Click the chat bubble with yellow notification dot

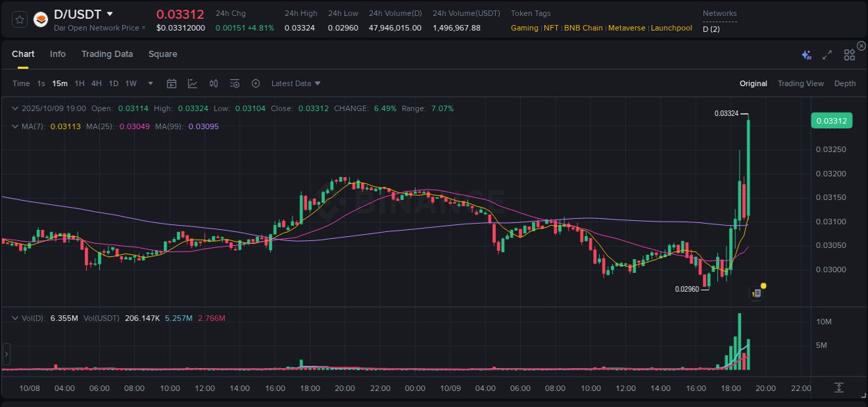tap(757, 292)
